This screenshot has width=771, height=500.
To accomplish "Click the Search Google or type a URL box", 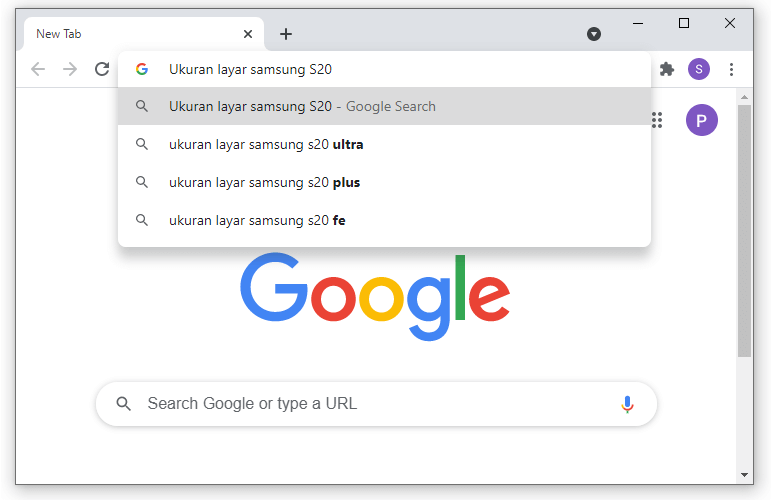I will click(376, 404).
